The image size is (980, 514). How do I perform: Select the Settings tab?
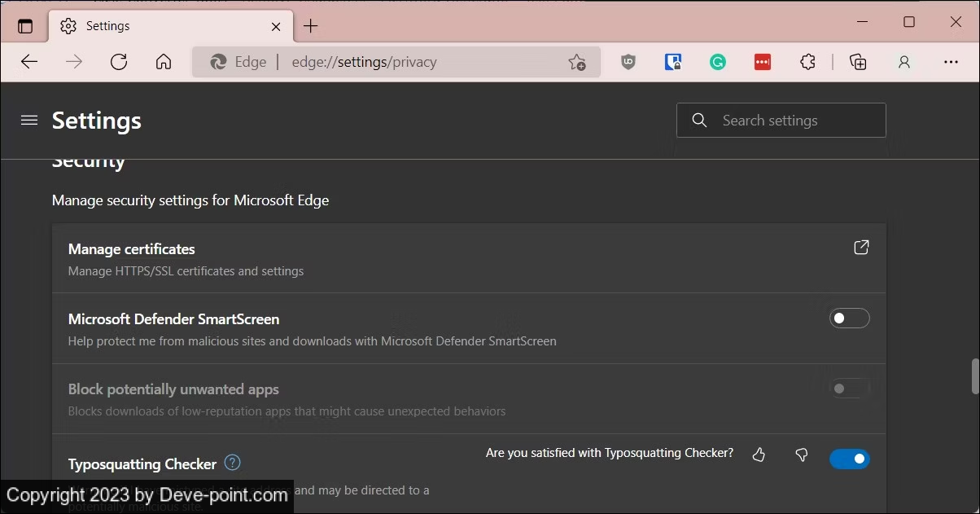click(x=170, y=26)
